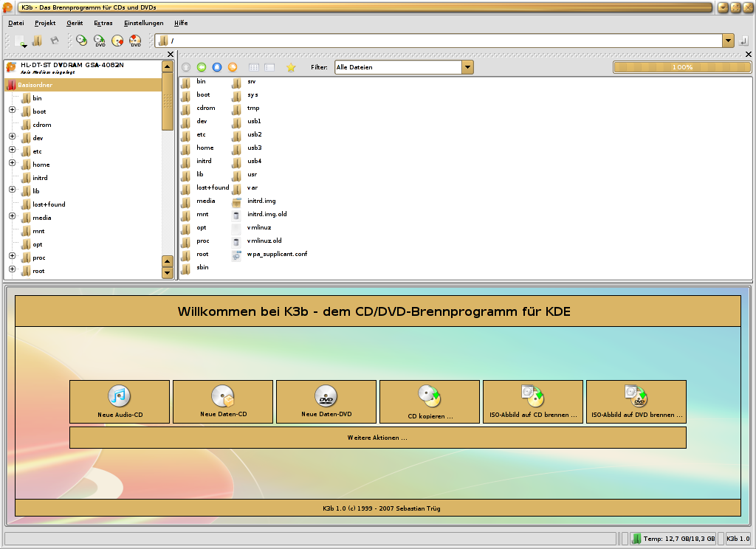Open the Projekt menu
Screen dimensions: 756x549
point(45,23)
